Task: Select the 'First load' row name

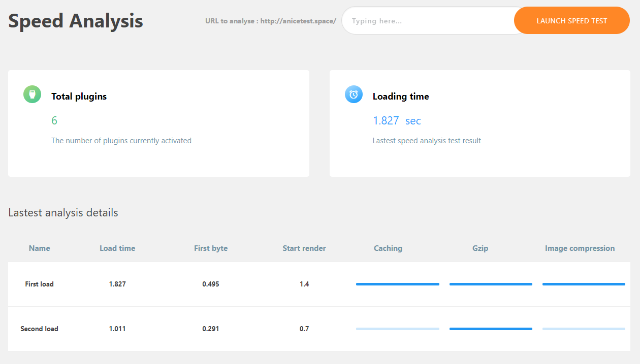Action: (x=39, y=284)
